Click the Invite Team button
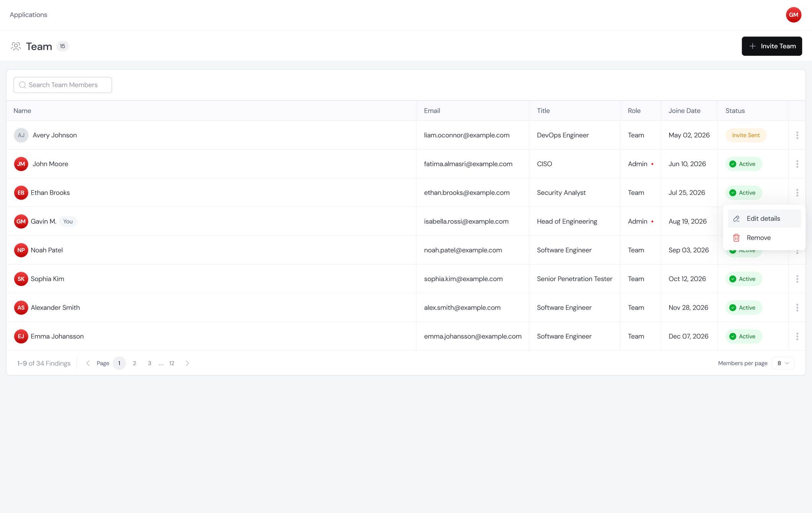Image resolution: width=812 pixels, height=513 pixels. pos(772,46)
